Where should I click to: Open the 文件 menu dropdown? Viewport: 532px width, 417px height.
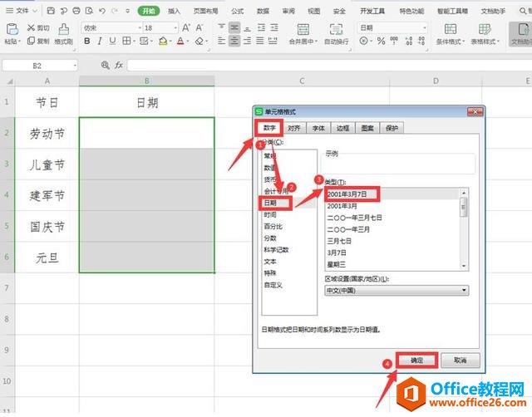tap(22, 11)
